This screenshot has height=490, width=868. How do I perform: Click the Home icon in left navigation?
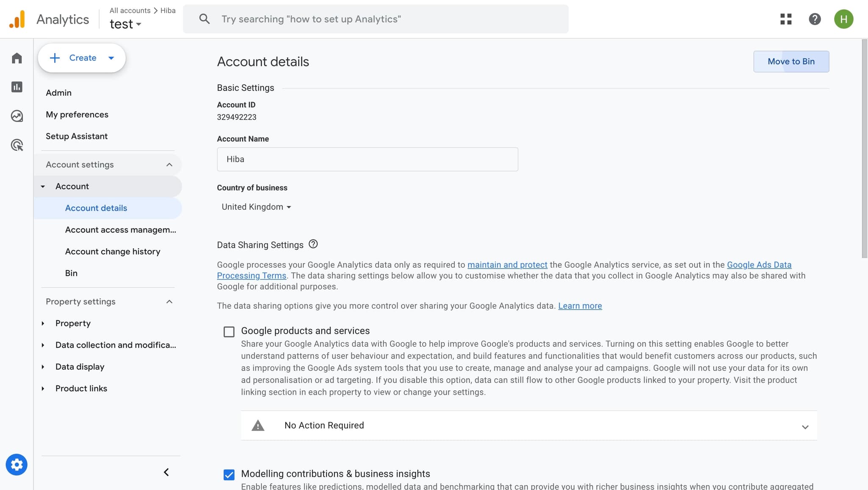(17, 58)
